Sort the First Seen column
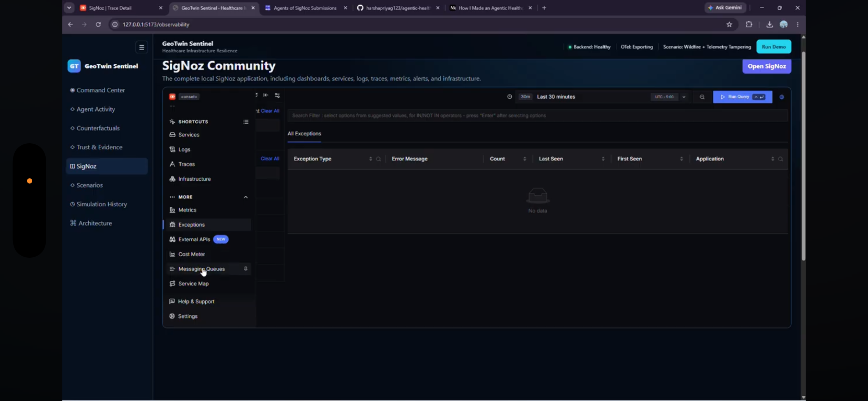Image resolution: width=868 pixels, height=401 pixels. coord(681,159)
